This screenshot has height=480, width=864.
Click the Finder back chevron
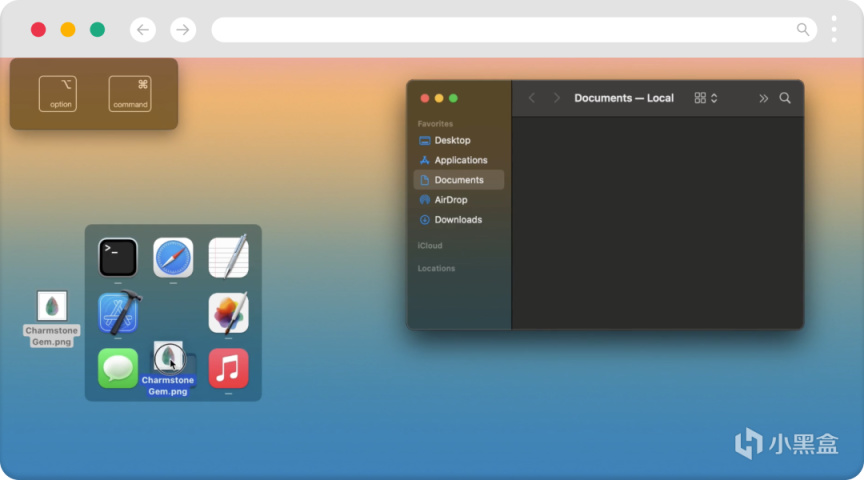pyautogui.click(x=532, y=98)
